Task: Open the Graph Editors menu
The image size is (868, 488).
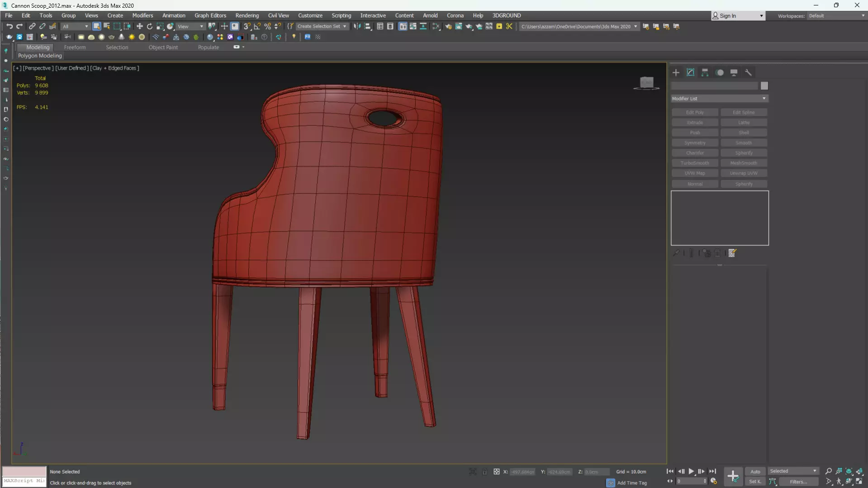Action: [210, 15]
